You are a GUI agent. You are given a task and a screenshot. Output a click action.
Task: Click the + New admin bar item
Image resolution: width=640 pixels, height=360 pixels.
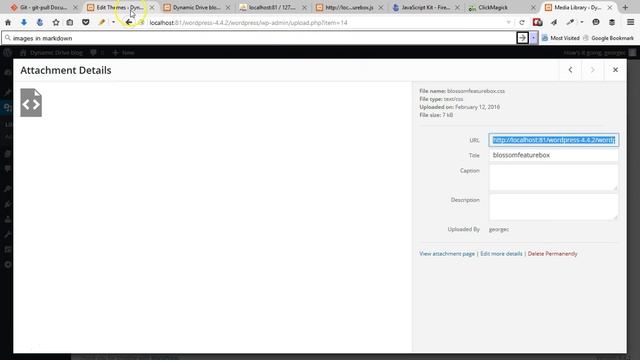pyautogui.click(x=123, y=53)
